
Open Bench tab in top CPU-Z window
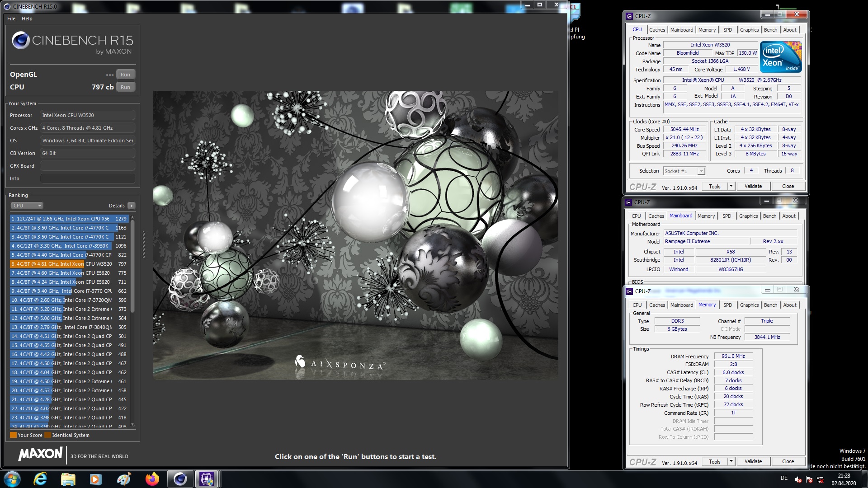pos(770,30)
